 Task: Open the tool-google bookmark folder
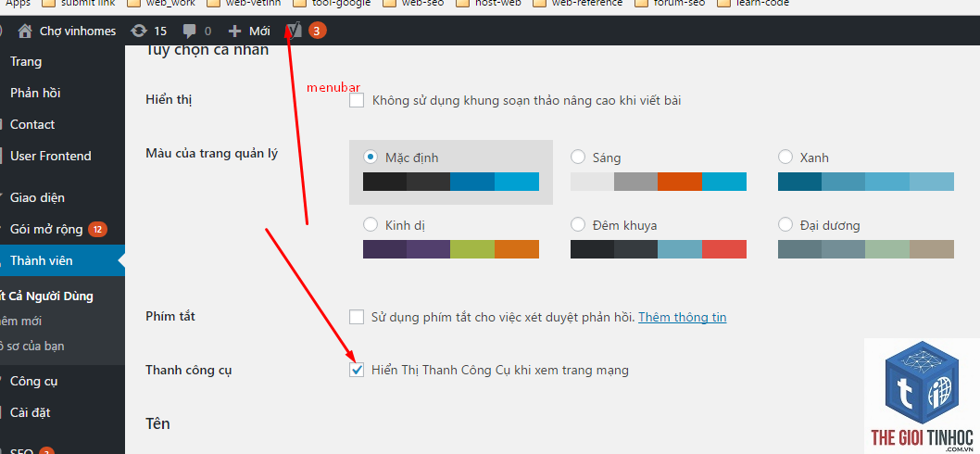332,3
